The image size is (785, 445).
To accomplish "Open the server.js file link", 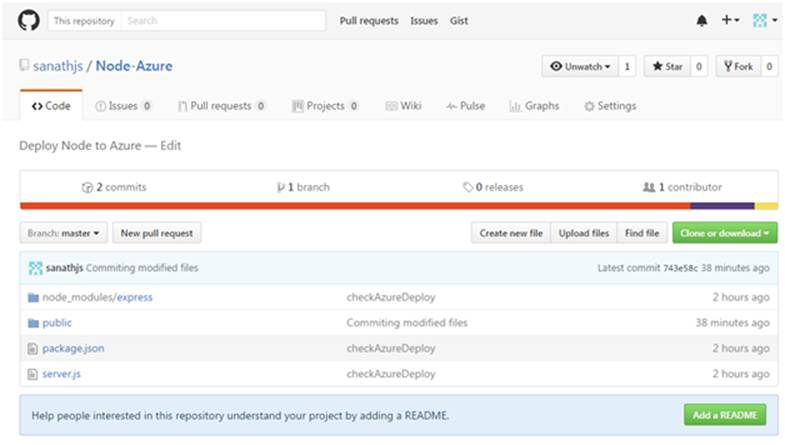I will pos(62,374).
